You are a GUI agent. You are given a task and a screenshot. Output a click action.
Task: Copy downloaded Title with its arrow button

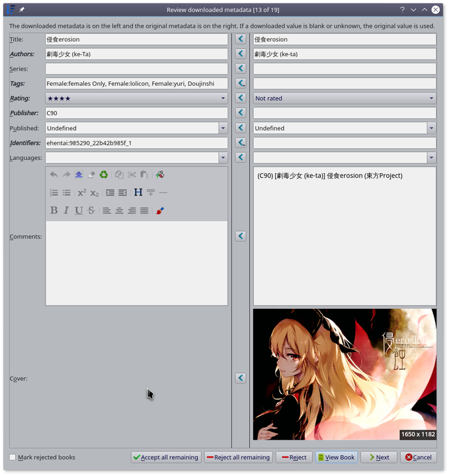coord(241,39)
